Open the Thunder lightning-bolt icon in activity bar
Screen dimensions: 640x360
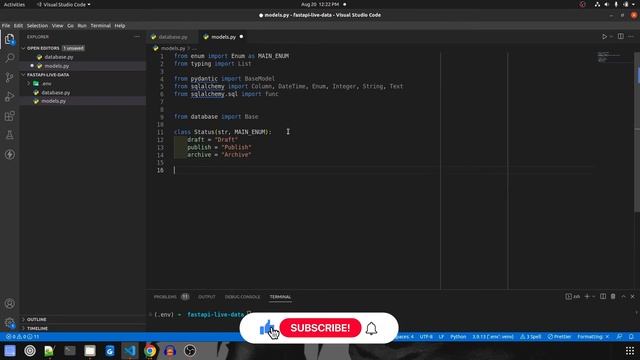[10, 154]
